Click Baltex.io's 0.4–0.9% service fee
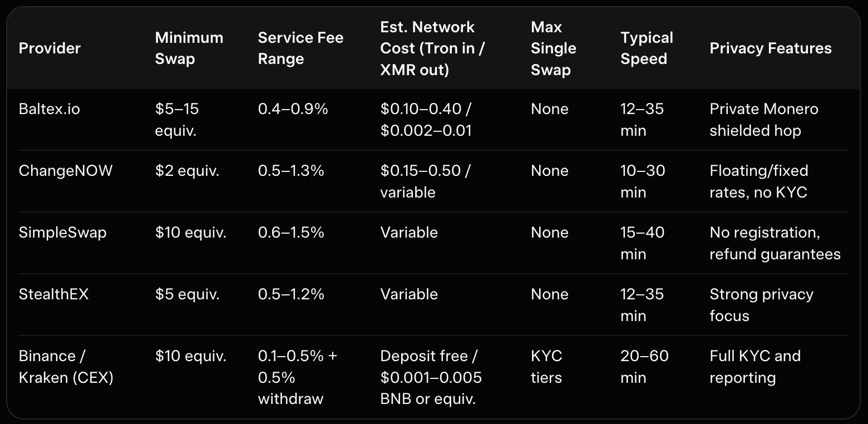This screenshot has width=868, height=424. [293, 109]
